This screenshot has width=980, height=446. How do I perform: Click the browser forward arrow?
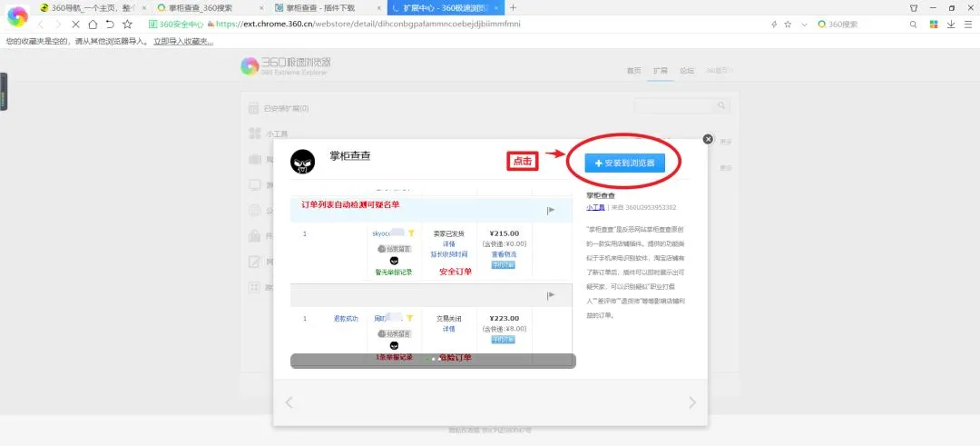(58, 25)
